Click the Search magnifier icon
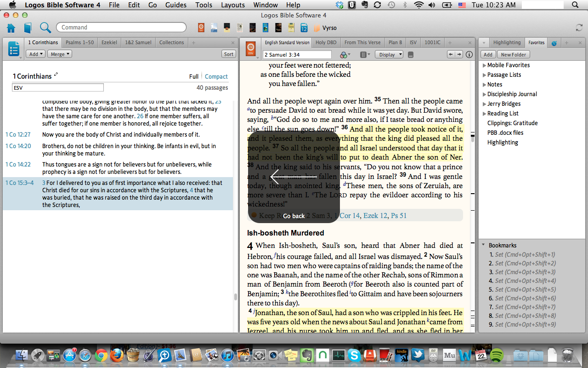This screenshot has width=588, height=368. tap(45, 28)
